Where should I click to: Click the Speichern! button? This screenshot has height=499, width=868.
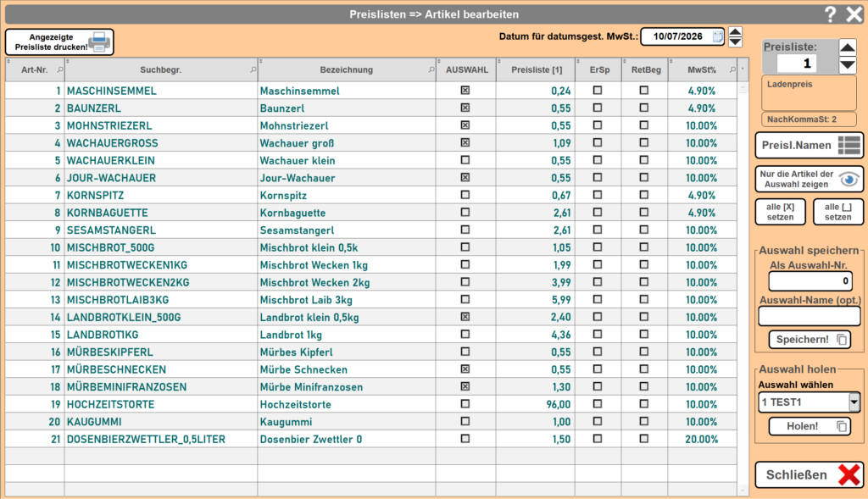810,339
